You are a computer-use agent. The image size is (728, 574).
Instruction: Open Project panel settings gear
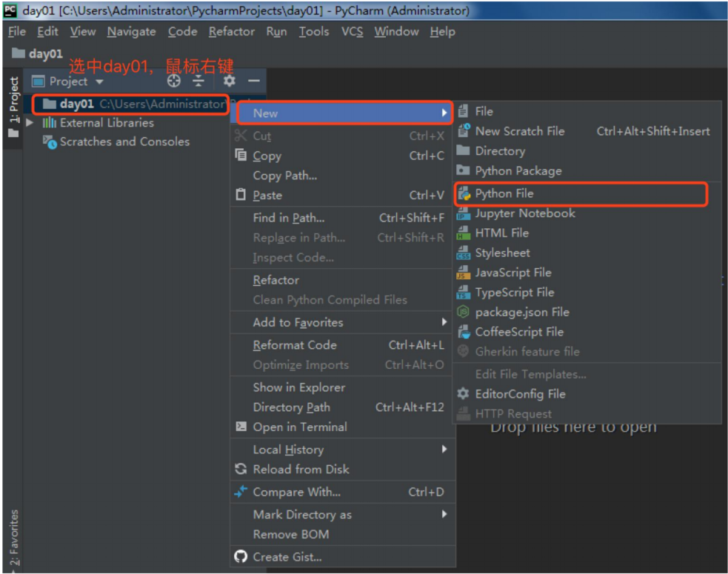click(x=230, y=81)
